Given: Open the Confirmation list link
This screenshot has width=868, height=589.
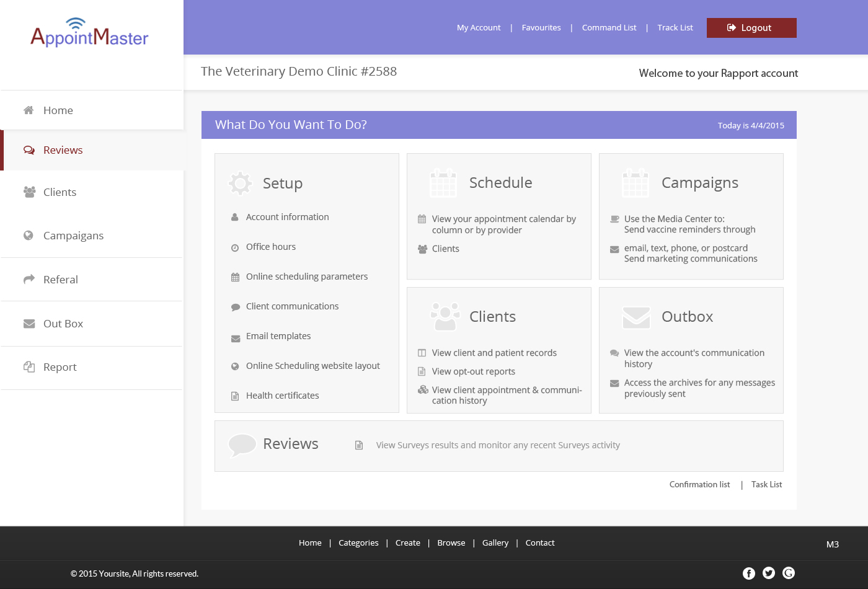Looking at the screenshot, I should click(x=699, y=485).
